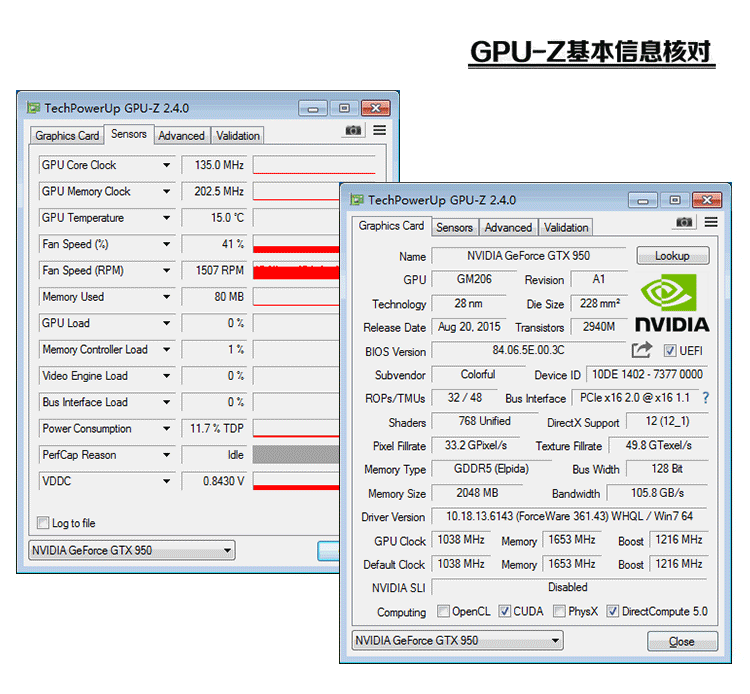Select Graphics Card tab in front window
Viewport: 750px width, 694px height.
391,226
